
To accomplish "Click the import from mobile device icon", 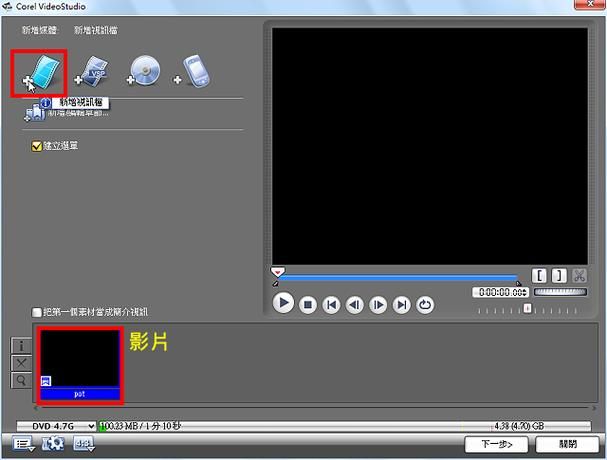I will click(193, 72).
